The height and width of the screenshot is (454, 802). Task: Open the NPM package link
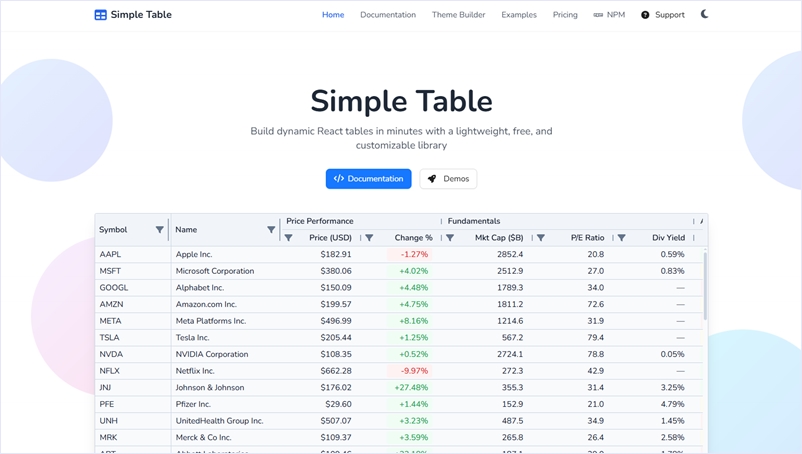coord(609,15)
